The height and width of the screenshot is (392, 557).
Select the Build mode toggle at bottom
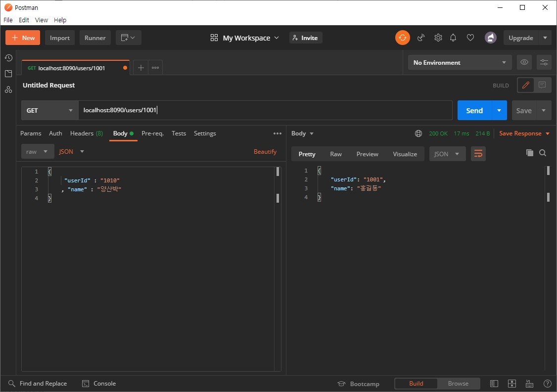[416, 384]
